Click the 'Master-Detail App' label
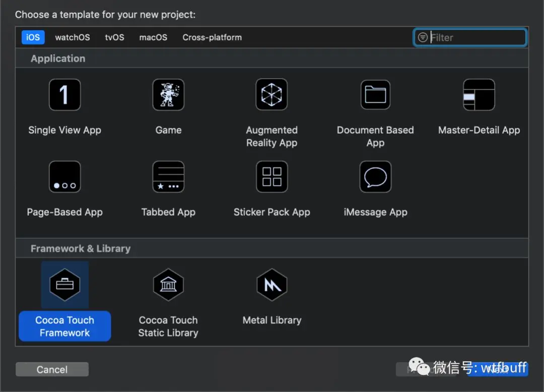The height and width of the screenshot is (392, 544). pyautogui.click(x=479, y=130)
